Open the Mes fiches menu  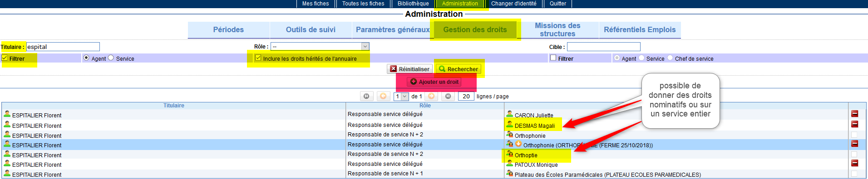point(316,4)
